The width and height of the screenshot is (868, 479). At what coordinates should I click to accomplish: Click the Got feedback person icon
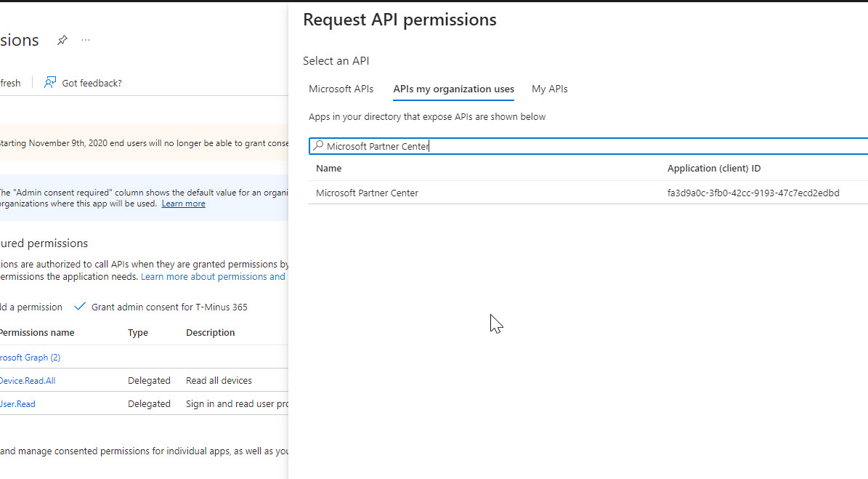click(x=49, y=83)
